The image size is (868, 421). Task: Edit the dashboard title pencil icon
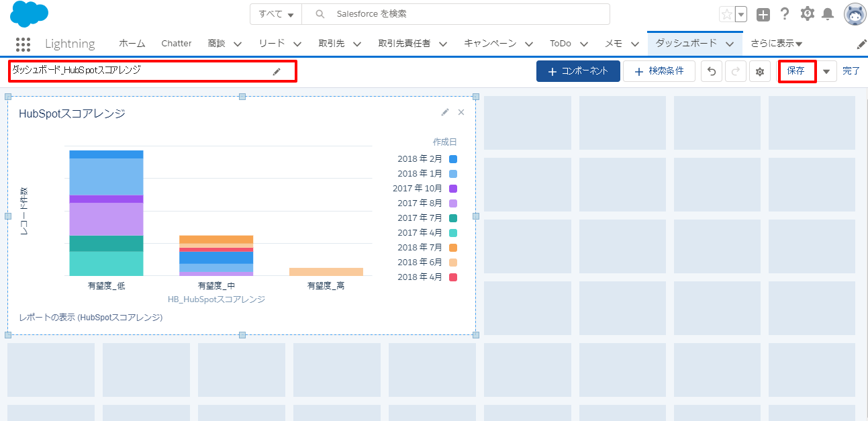coord(277,71)
